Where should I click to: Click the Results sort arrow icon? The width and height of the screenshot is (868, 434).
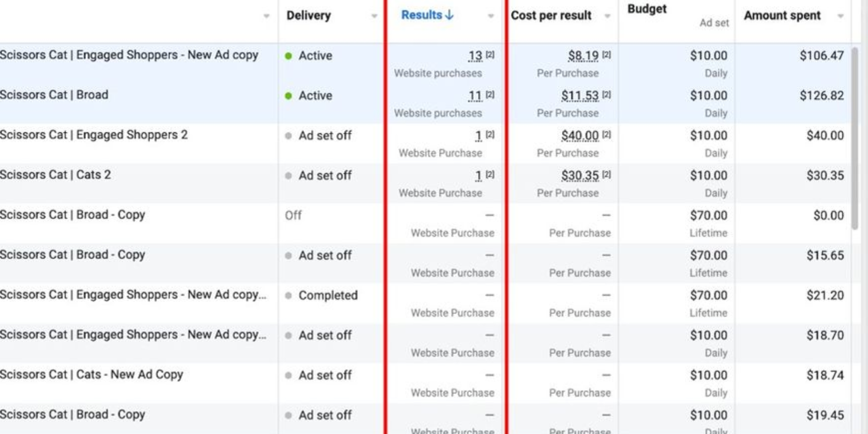450,15
